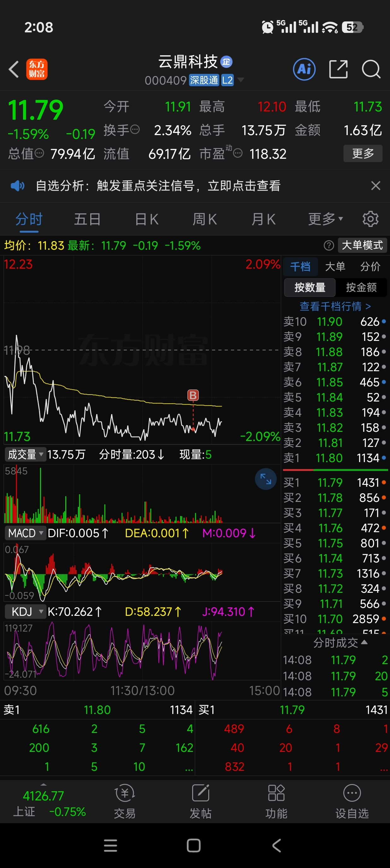Switch to the 周K tab
Image resolution: width=390 pixels, height=868 pixels.
click(205, 219)
